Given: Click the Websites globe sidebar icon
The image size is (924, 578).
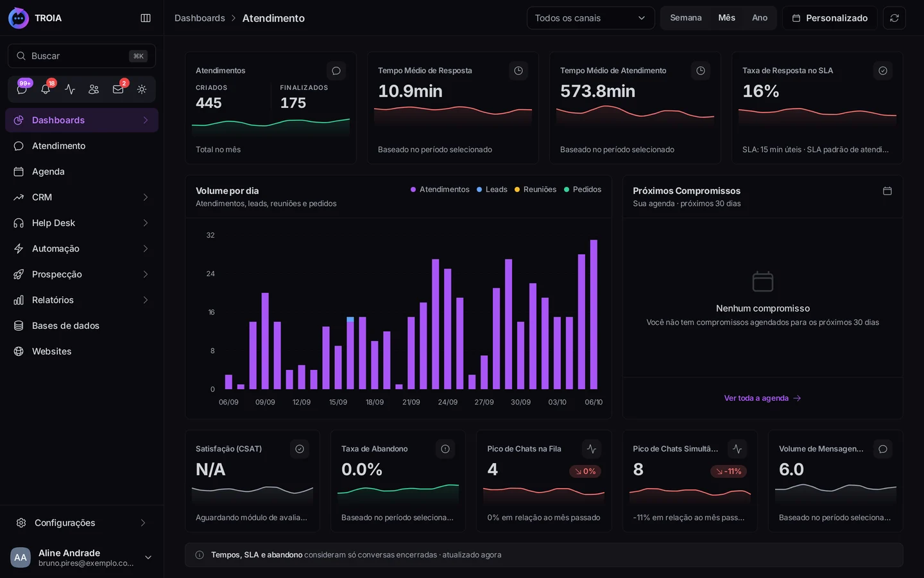Looking at the screenshot, I should 19,351.
